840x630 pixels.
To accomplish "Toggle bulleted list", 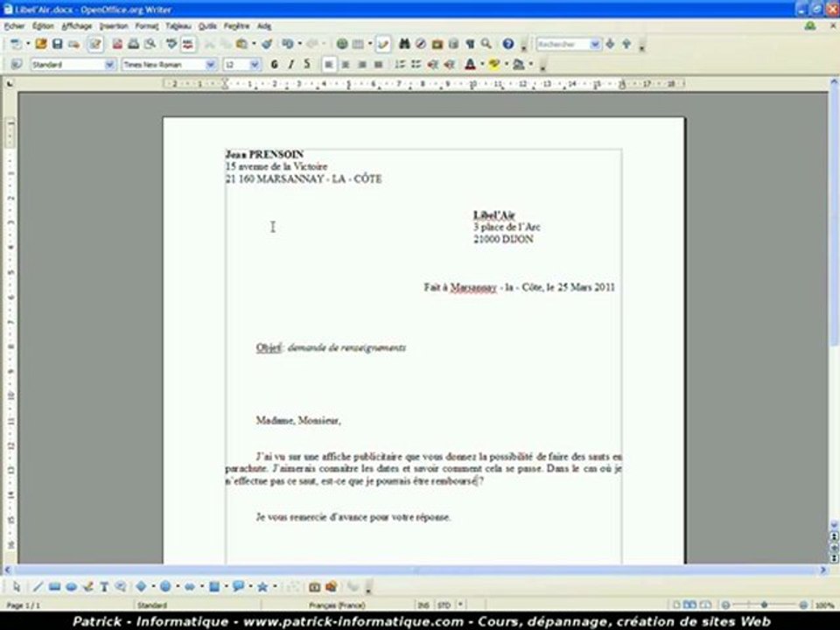I will (416, 64).
